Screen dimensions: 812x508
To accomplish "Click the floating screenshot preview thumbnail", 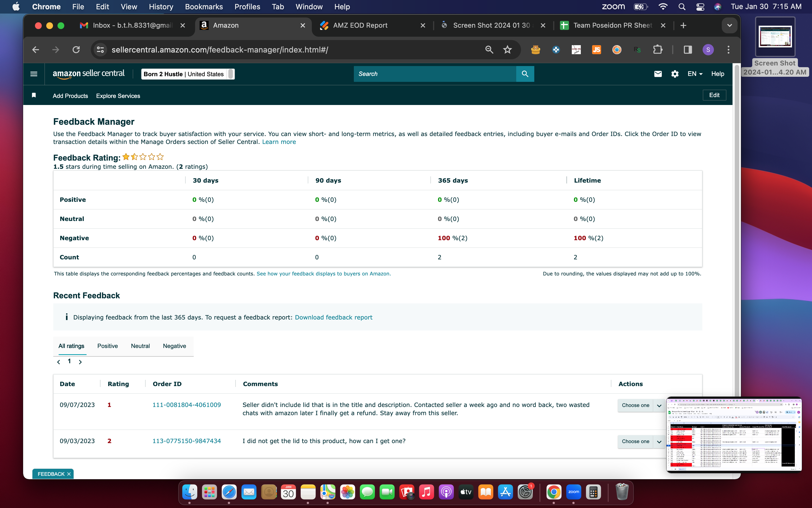I will coord(734,435).
